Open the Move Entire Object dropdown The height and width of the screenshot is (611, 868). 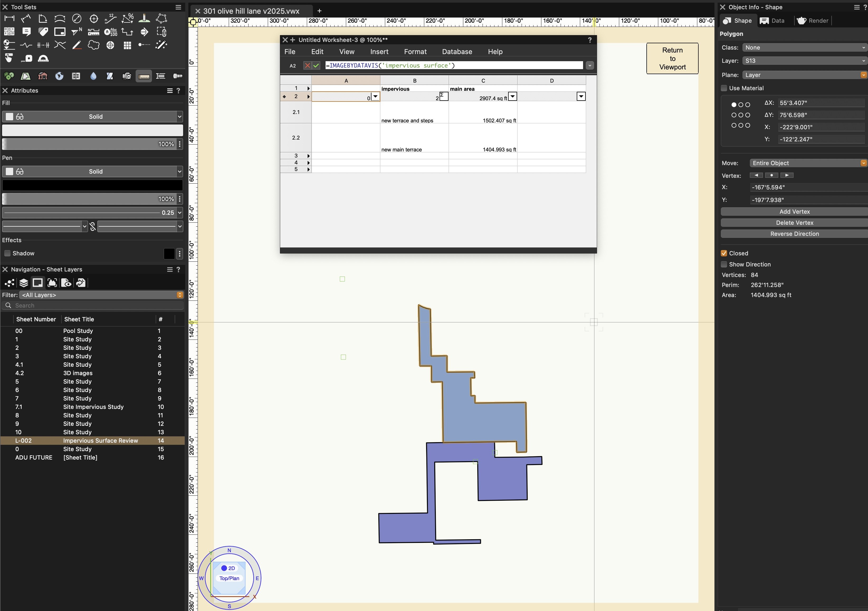(808, 163)
